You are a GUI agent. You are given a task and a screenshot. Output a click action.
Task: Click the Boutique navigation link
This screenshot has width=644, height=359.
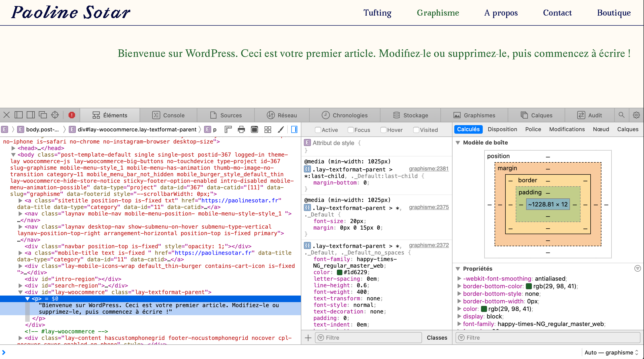pyautogui.click(x=614, y=13)
